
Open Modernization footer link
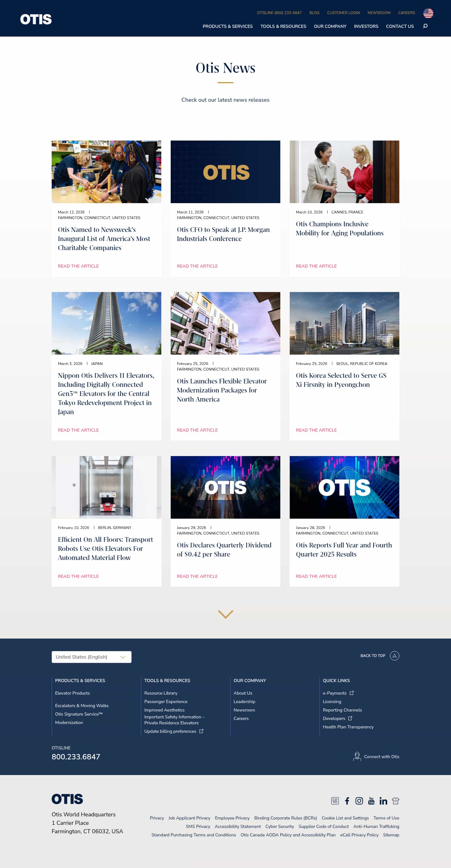69,722
